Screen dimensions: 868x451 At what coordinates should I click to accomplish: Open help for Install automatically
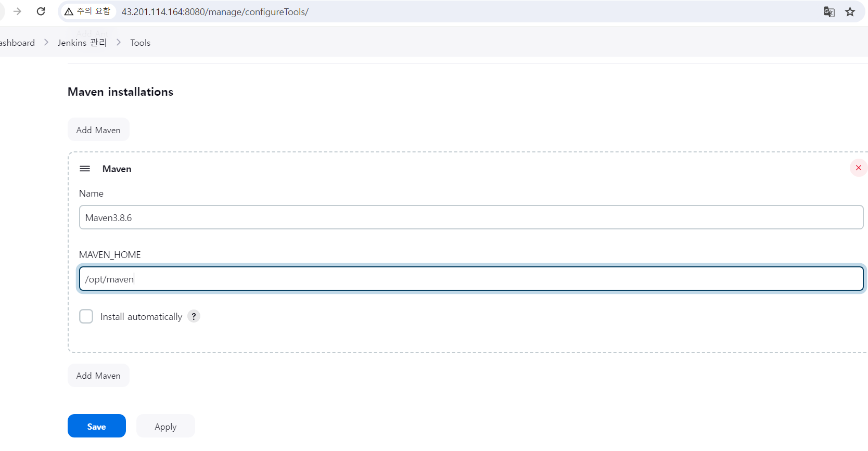(x=194, y=316)
